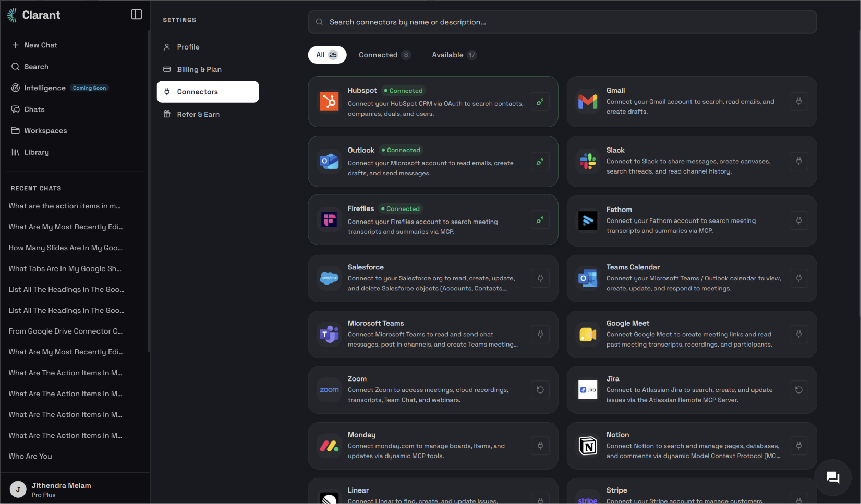Screen dimensions: 861x504
Task: Open Profile settings
Action: coord(208,47)
